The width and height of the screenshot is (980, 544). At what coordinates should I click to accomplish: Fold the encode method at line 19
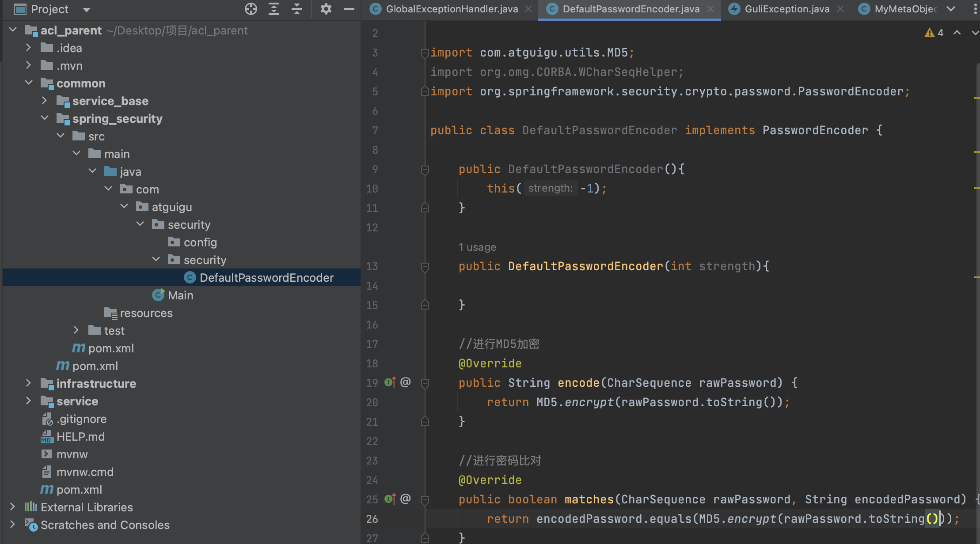point(425,383)
